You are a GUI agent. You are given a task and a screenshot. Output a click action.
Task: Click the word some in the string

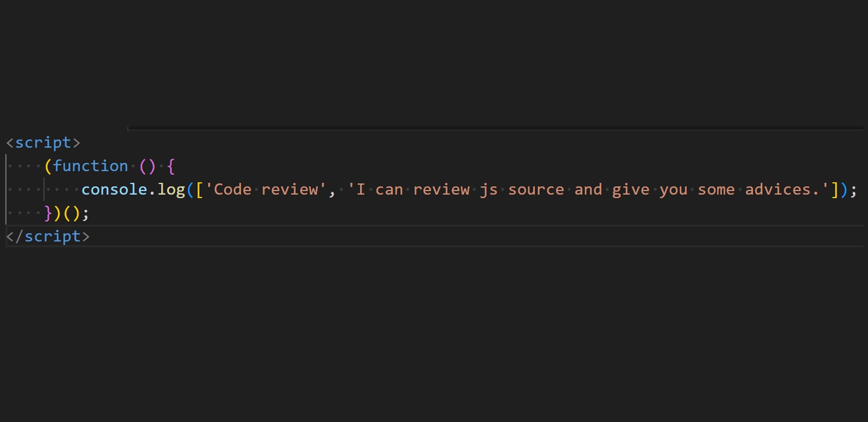[x=716, y=189]
